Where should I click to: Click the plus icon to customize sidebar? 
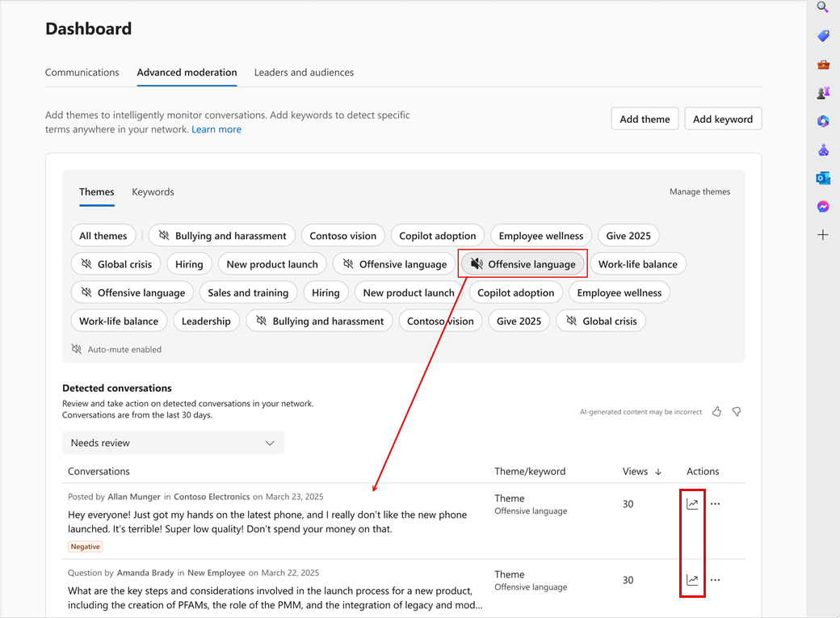(x=823, y=235)
